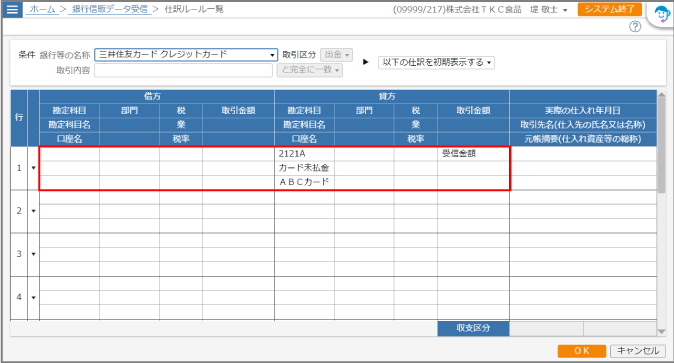Click the mascot assistant icon
This screenshot has height=363, width=674.
[662, 14]
